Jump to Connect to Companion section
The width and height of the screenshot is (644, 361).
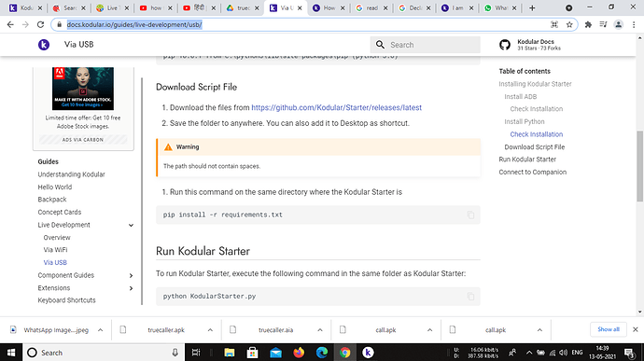533,172
